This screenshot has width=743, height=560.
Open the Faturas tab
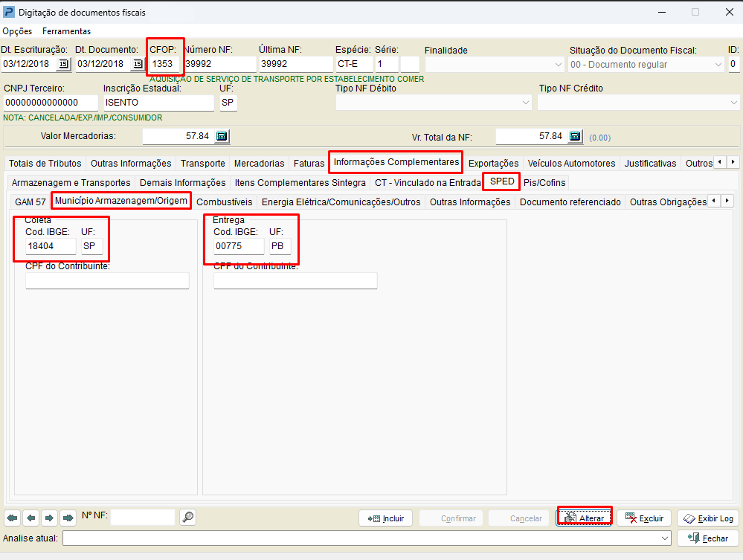click(x=309, y=164)
